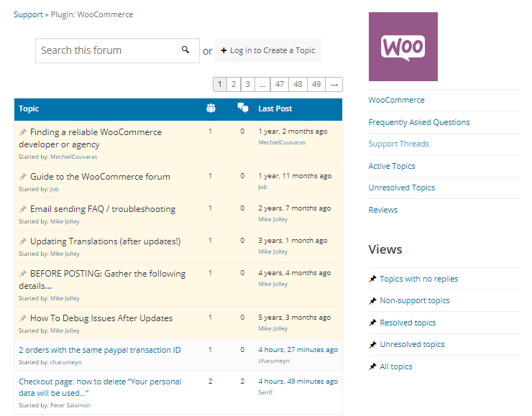Open charumeyn last poster link

pos(274,361)
